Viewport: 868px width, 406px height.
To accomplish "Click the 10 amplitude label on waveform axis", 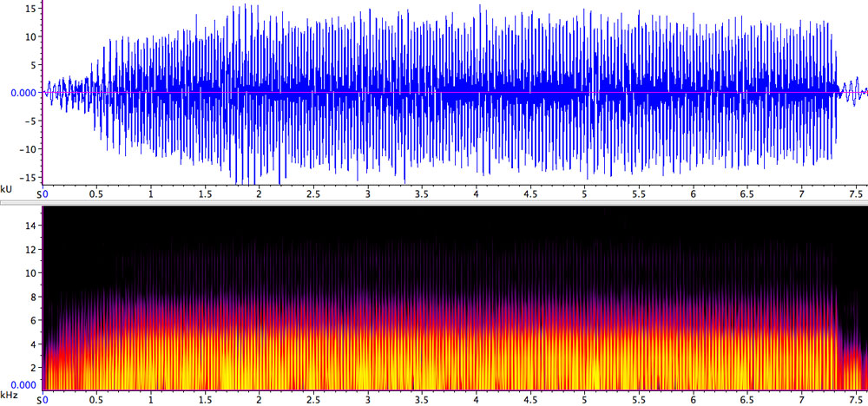I will 30,36.
